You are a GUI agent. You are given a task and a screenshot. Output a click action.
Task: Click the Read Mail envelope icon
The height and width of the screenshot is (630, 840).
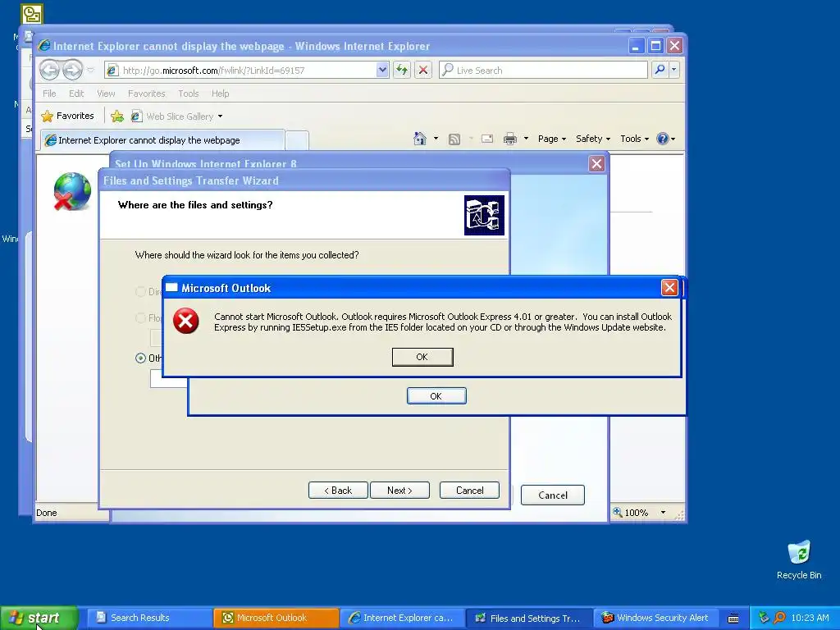tap(487, 139)
